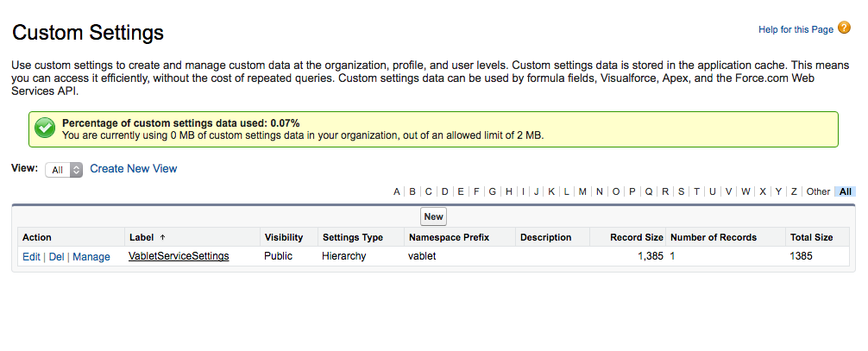This screenshot has height=351, width=868.
Task: Select the Other filter in alphabet bar
Action: click(x=818, y=191)
